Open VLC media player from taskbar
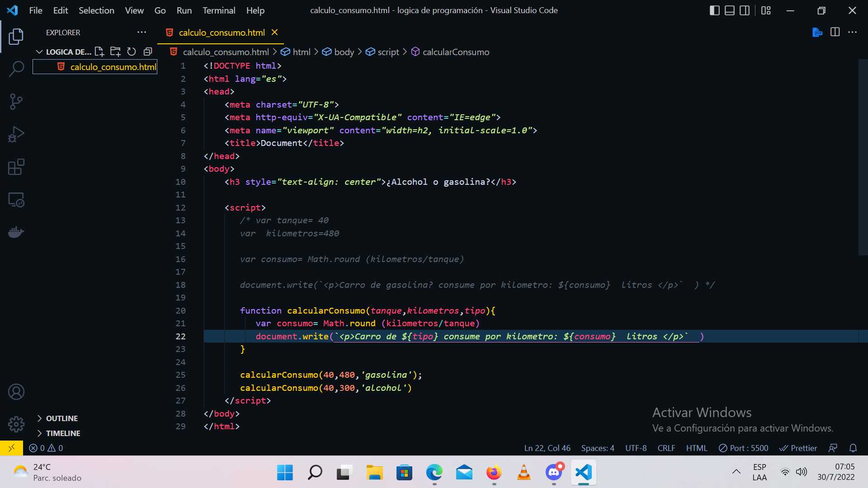This screenshot has width=868, height=488. pos(524,473)
